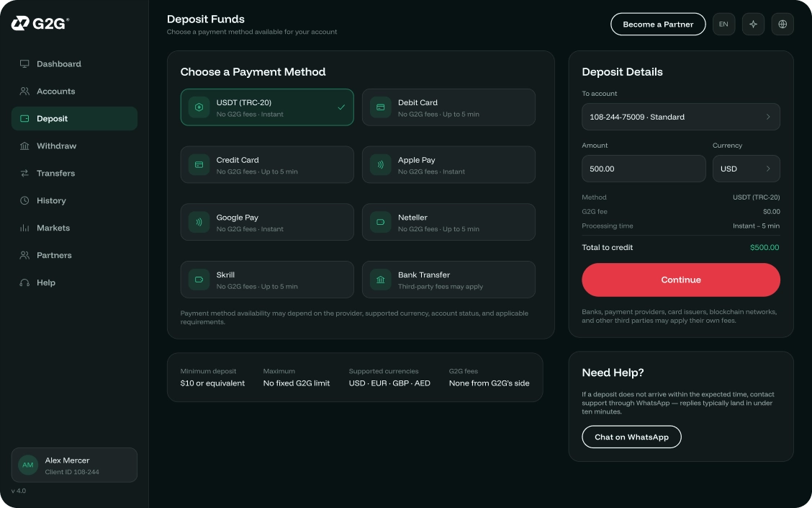Open Help in the sidebar

[x=74, y=282]
